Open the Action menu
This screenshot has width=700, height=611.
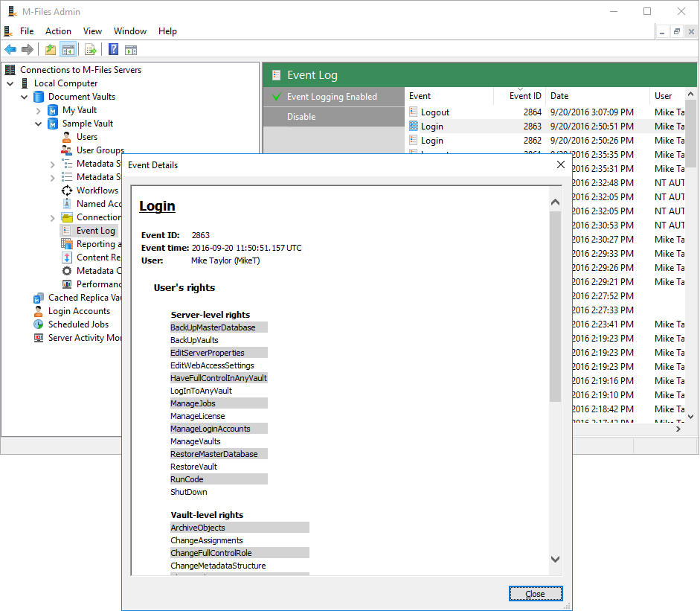58,31
